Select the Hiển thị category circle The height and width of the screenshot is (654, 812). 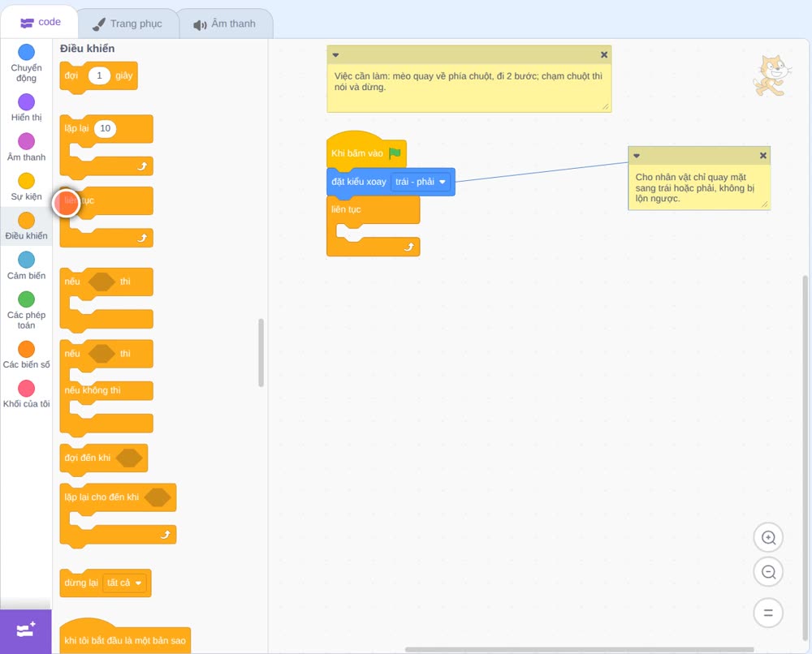tap(27, 102)
